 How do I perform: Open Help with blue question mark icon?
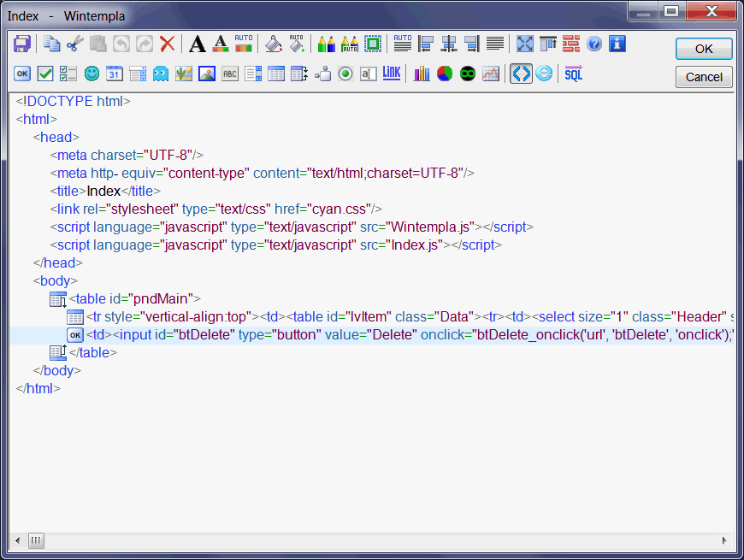pos(594,44)
